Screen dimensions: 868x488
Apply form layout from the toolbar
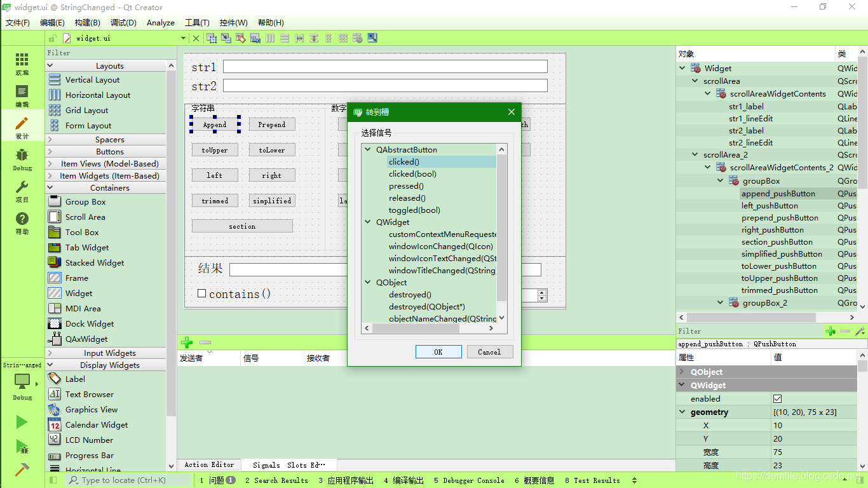coord(329,38)
